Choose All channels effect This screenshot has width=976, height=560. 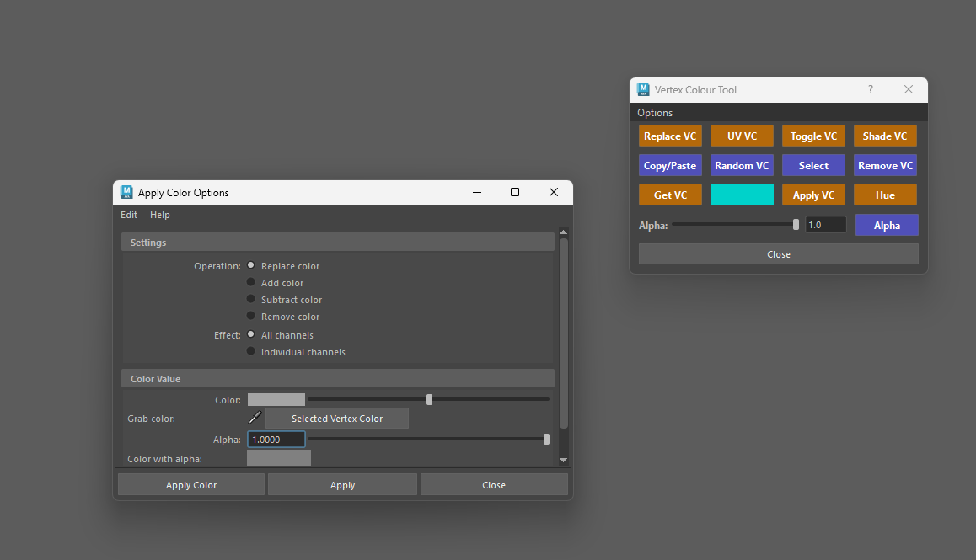251,334
